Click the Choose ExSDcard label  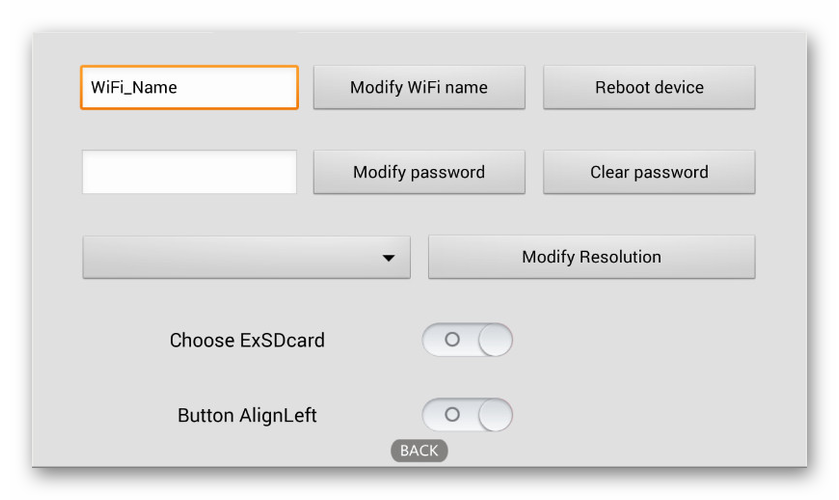pos(247,340)
